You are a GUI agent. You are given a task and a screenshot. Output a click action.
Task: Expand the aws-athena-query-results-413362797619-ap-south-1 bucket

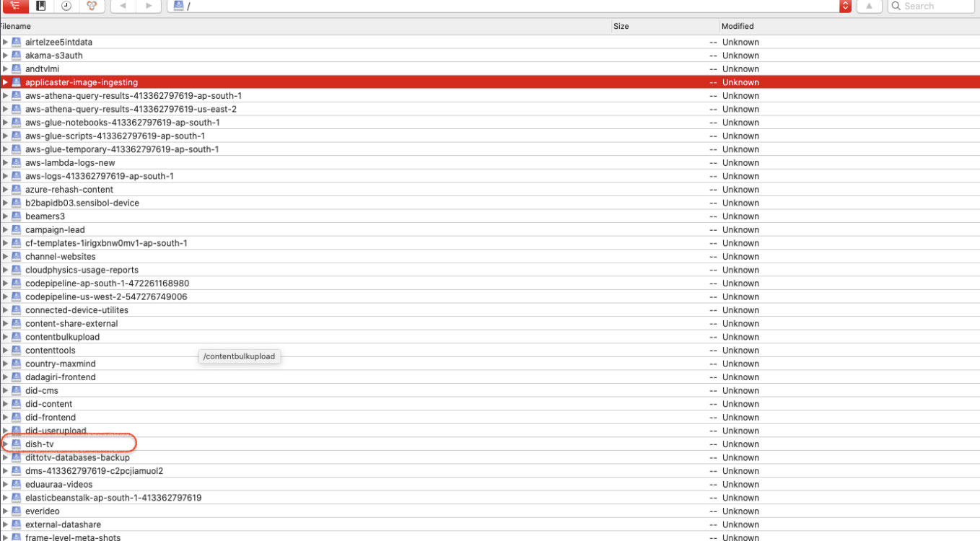[x=5, y=95]
